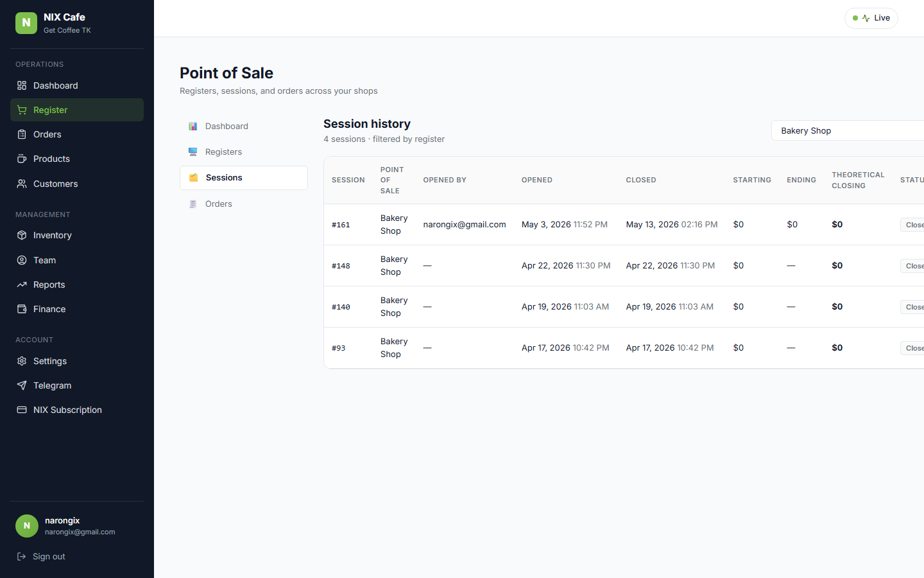Click the Dashboard grid icon in sidebar
The width and height of the screenshot is (924, 578).
coord(22,85)
